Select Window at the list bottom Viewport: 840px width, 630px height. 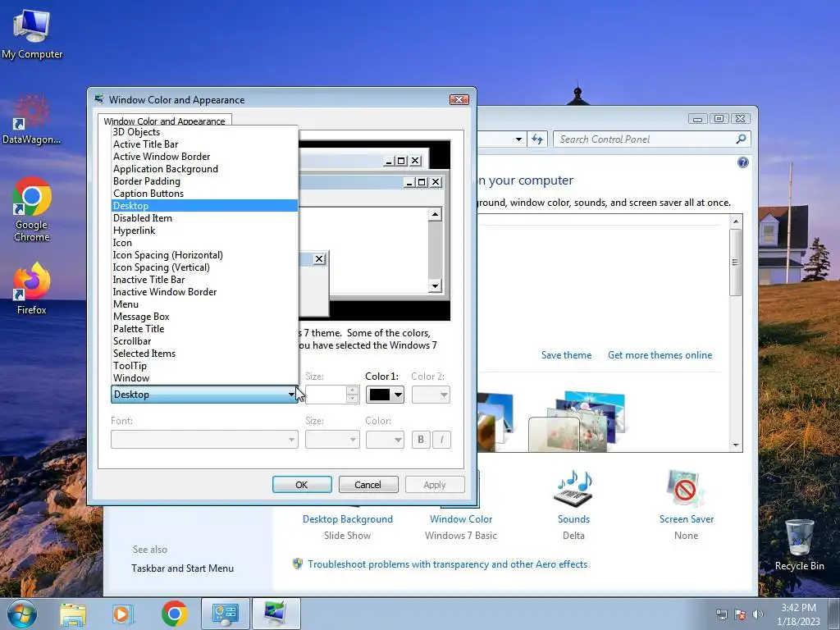click(x=204, y=378)
